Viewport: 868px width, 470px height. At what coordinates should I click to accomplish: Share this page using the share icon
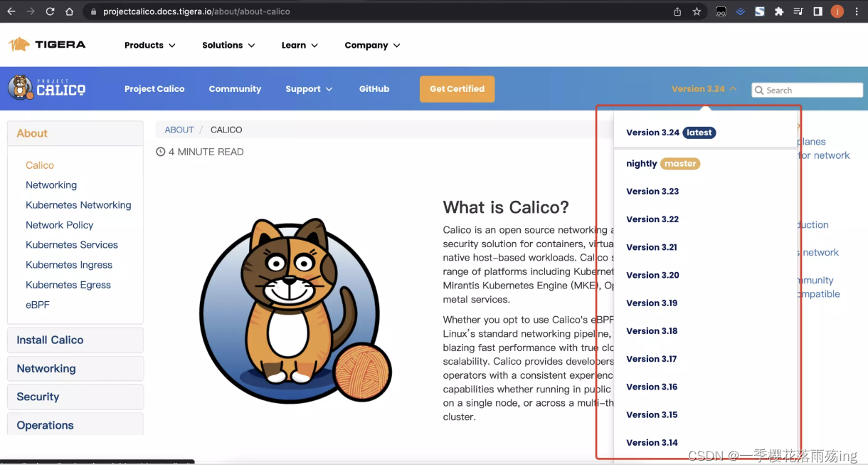pos(677,11)
